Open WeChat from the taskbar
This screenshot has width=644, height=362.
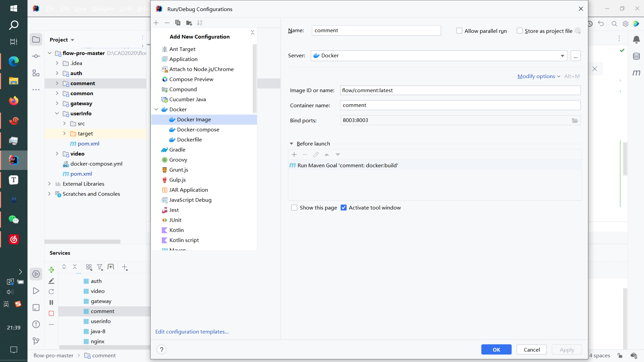click(x=14, y=220)
